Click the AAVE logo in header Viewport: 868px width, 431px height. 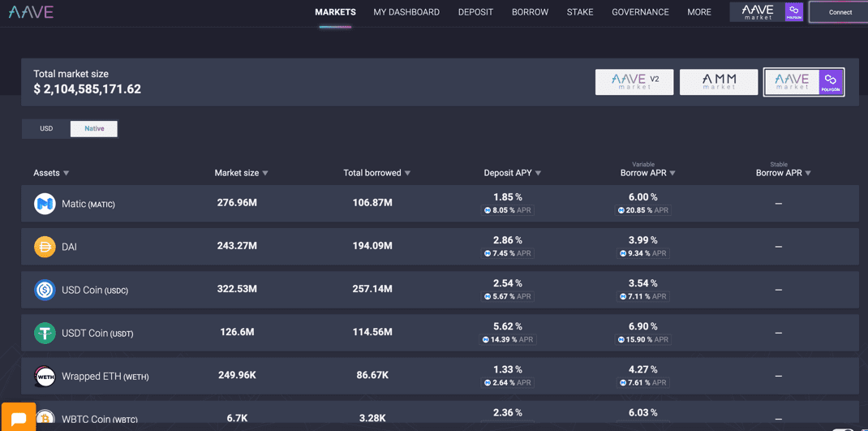[x=31, y=12]
